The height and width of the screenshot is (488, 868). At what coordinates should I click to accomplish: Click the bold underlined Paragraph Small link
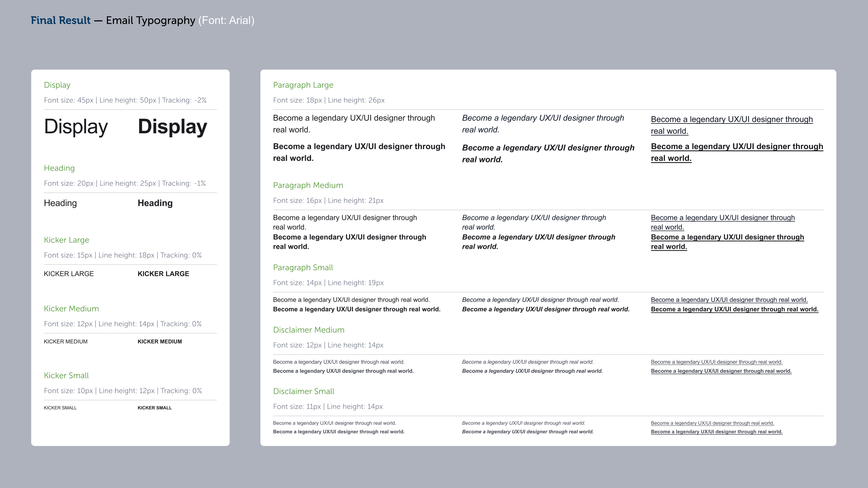pos(734,309)
